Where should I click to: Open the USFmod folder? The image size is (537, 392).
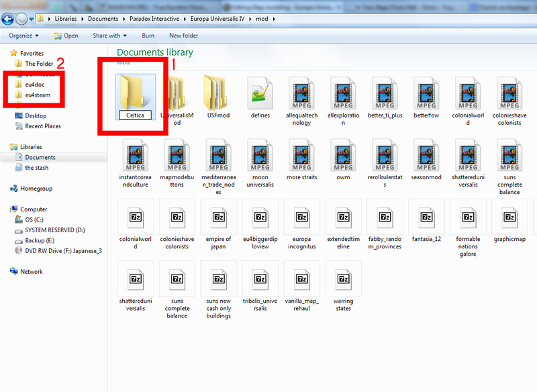[x=218, y=94]
